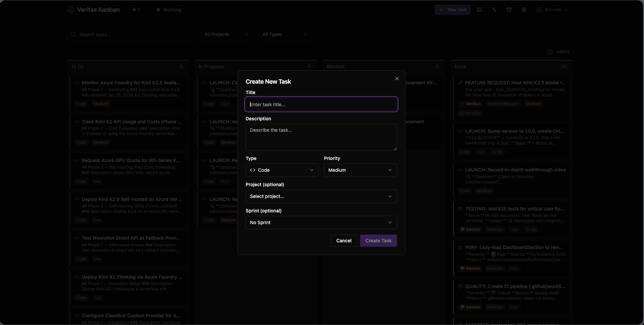This screenshot has width=644, height=325.
Task: Close the Create New Task dialog
Action: [397, 79]
